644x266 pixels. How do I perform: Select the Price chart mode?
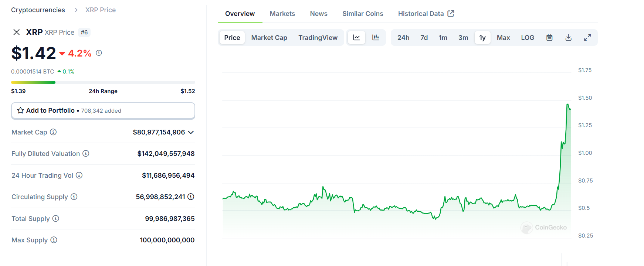[232, 37]
